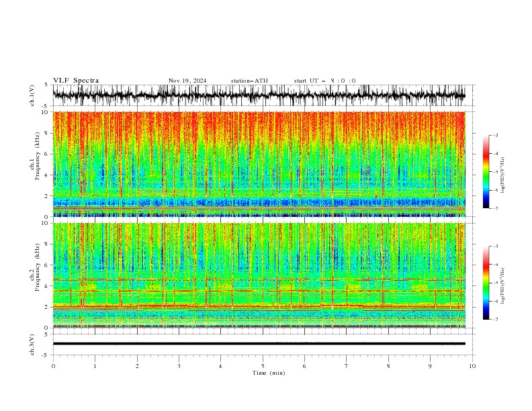Image resolution: width=532 pixels, height=411 pixels.
Task: Click the 4 kHz tick on ch.1 frequency axis
Action: pos(48,175)
